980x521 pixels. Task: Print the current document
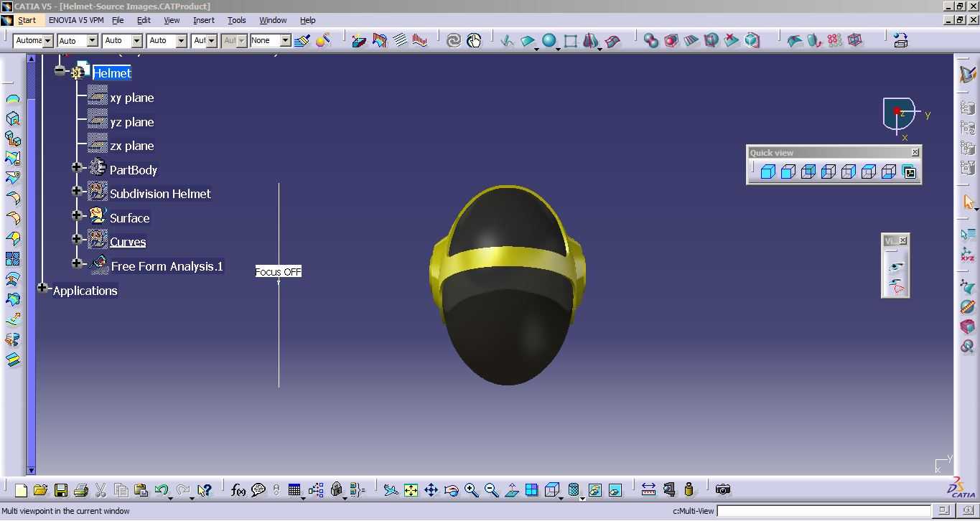click(81, 490)
